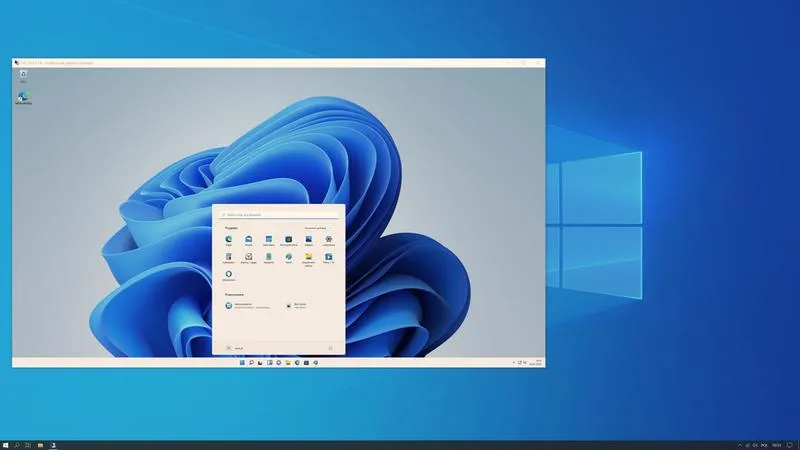Open the host notification center icon

(x=790, y=445)
